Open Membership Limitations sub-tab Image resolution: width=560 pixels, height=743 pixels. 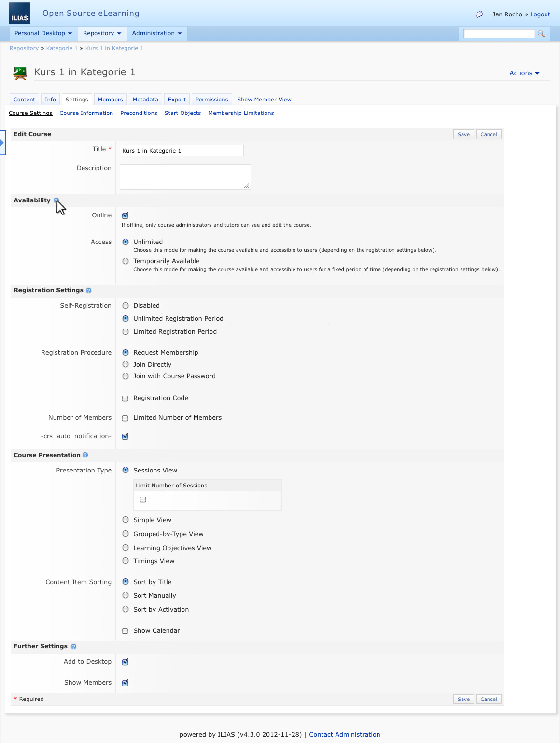coord(241,113)
